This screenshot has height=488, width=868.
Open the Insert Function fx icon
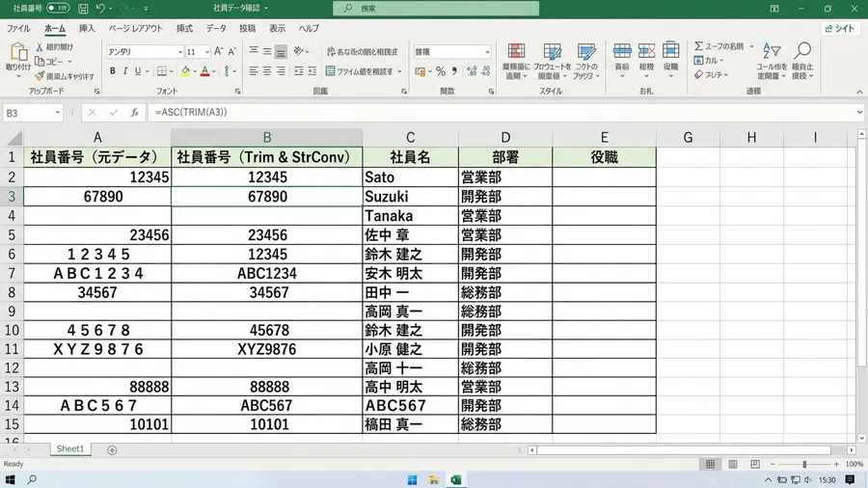coord(134,112)
